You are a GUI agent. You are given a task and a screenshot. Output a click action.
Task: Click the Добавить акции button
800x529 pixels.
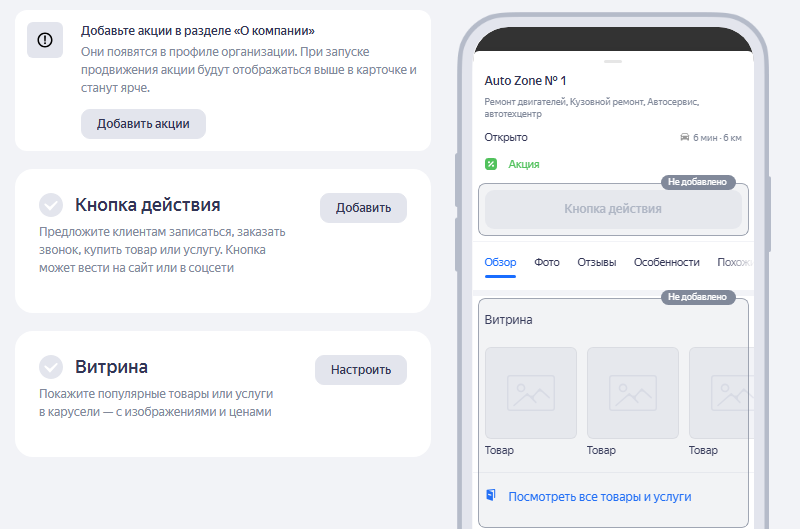[x=143, y=124]
